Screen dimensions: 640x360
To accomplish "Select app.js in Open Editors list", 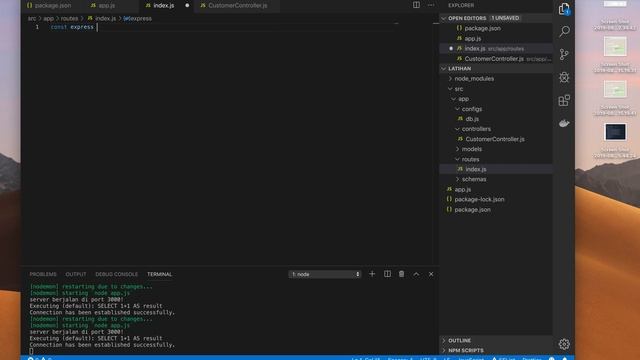I will click(473, 38).
